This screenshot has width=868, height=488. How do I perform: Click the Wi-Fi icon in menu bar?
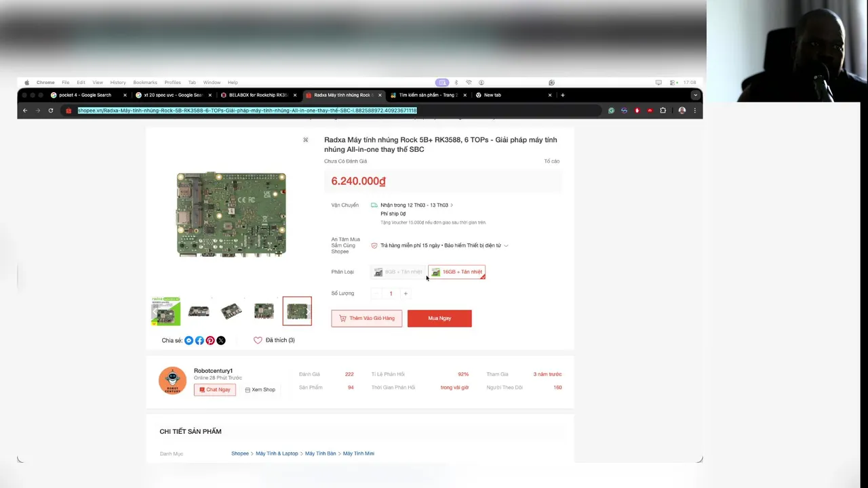pyautogui.click(x=468, y=83)
